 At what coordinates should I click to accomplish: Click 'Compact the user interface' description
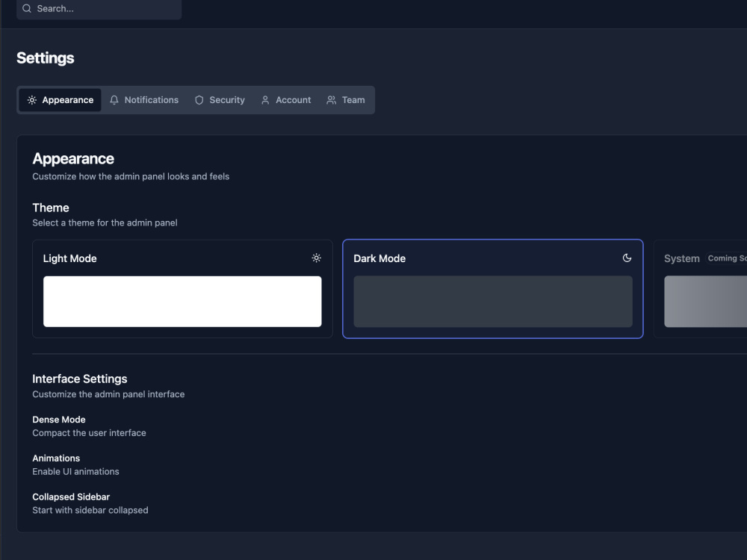(89, 433)
